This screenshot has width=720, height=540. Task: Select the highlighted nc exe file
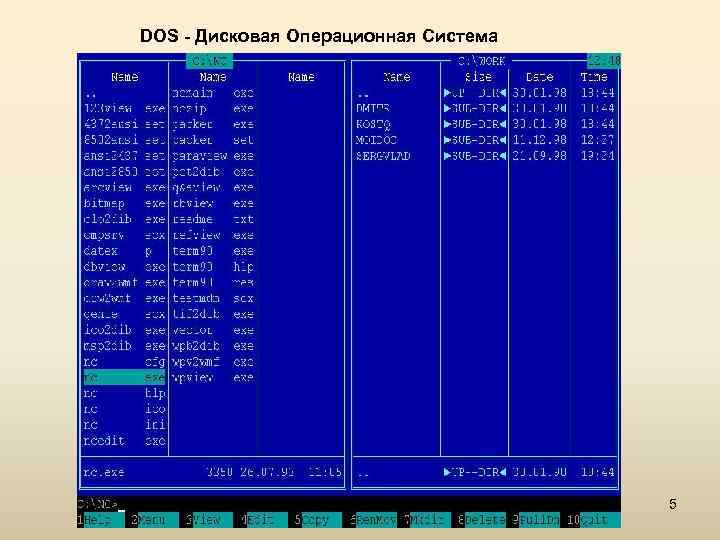tap(124, 377)
